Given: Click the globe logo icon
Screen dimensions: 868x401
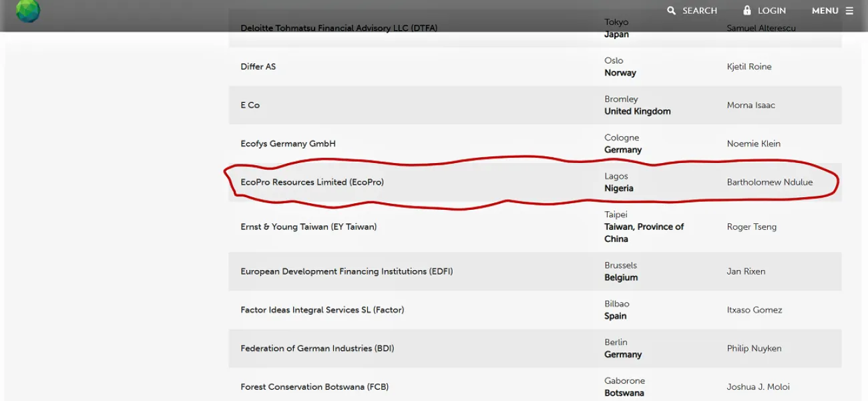Looking at the screenshot, I should click(x=27, y=11).
